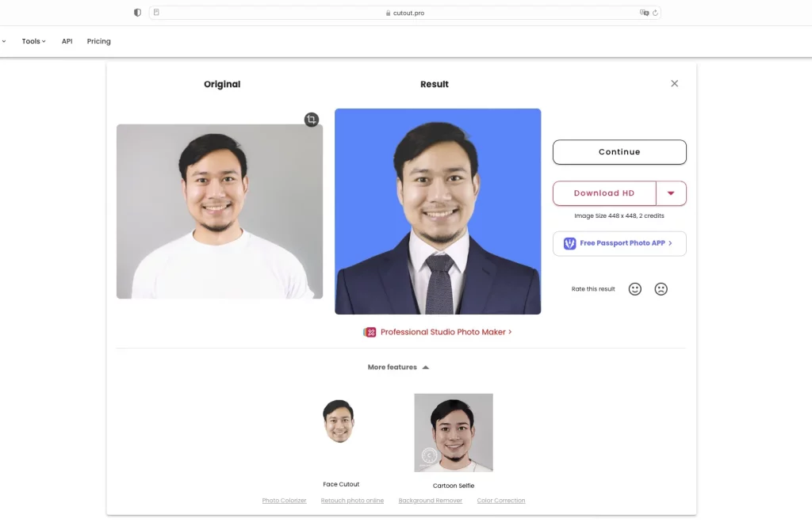Click the Download HD button

click(604, 193)
